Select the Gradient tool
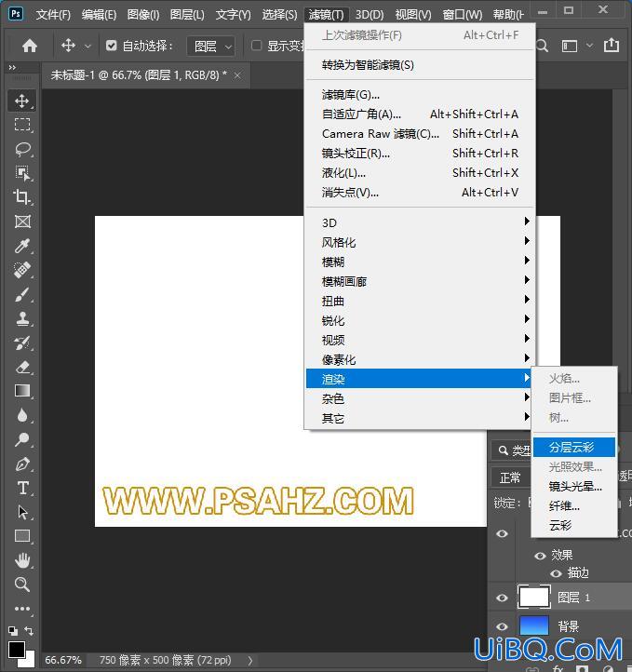This screenshot has width=632, height=672. pos(21,391)
